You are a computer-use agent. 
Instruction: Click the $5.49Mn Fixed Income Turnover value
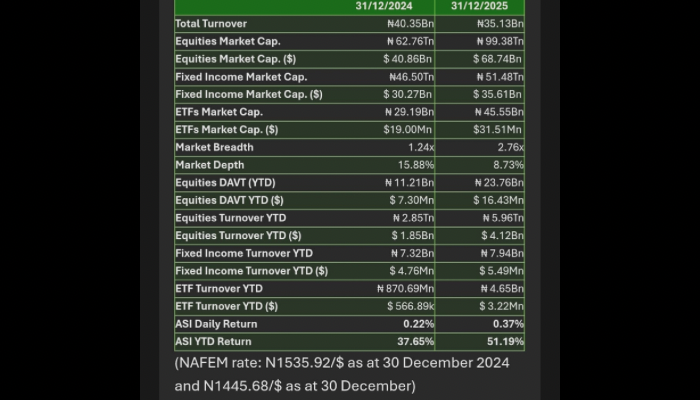point(499,271)
